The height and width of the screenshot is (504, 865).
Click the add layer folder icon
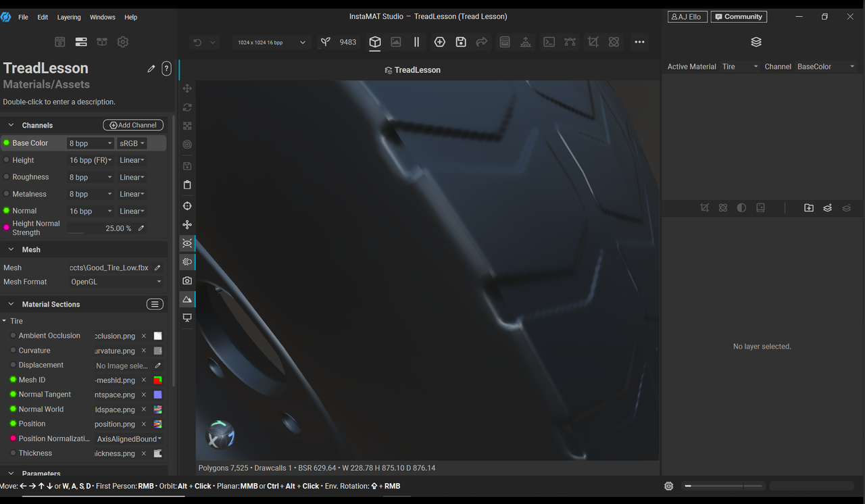click(x=809, y=208)
